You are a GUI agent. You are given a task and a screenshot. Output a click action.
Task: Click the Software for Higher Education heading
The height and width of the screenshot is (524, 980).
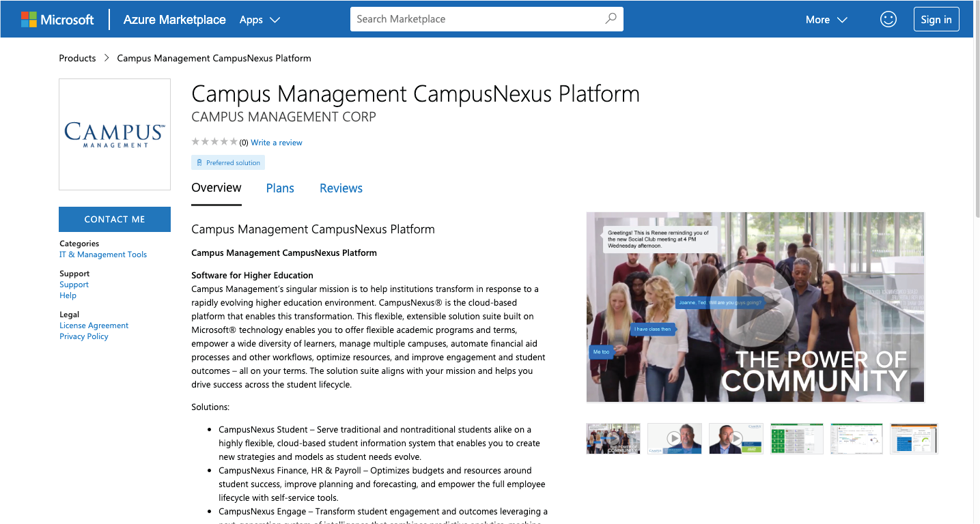252,276
